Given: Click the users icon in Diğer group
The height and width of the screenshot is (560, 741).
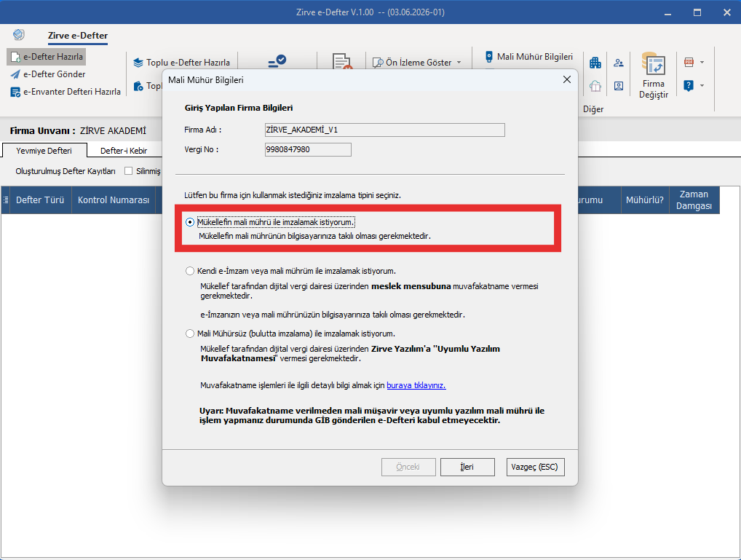Looking at the screenshot, I should click(x=619, y=63).
